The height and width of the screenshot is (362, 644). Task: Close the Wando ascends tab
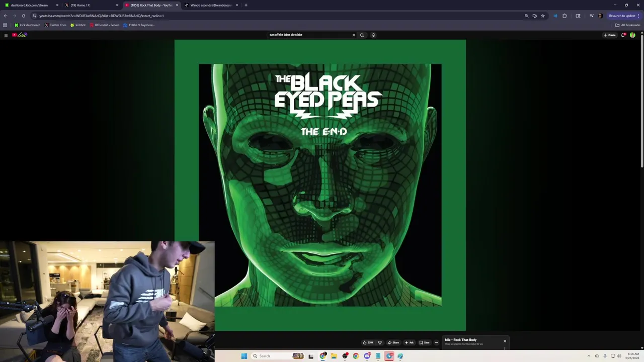pyautogui.click(x=237, y=5)
